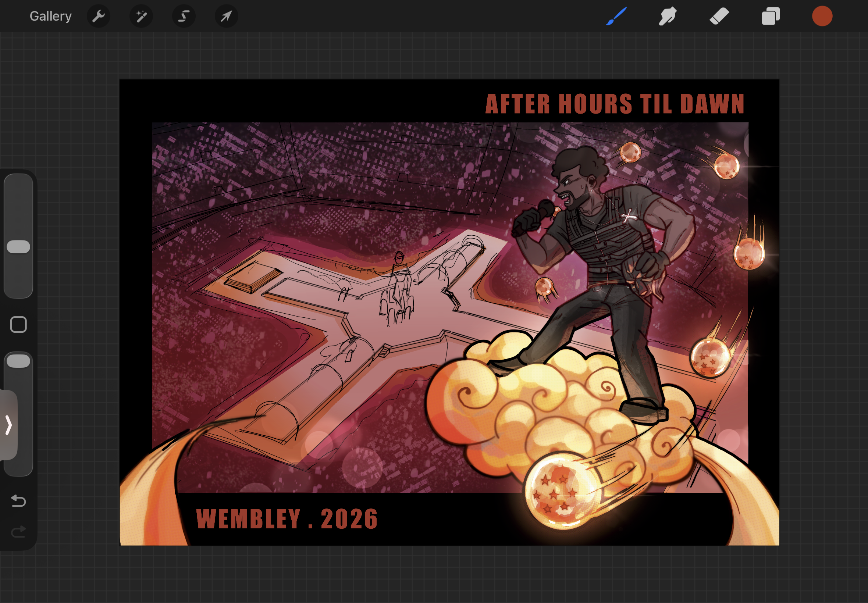Open the active color picker

tap(822, 16)
